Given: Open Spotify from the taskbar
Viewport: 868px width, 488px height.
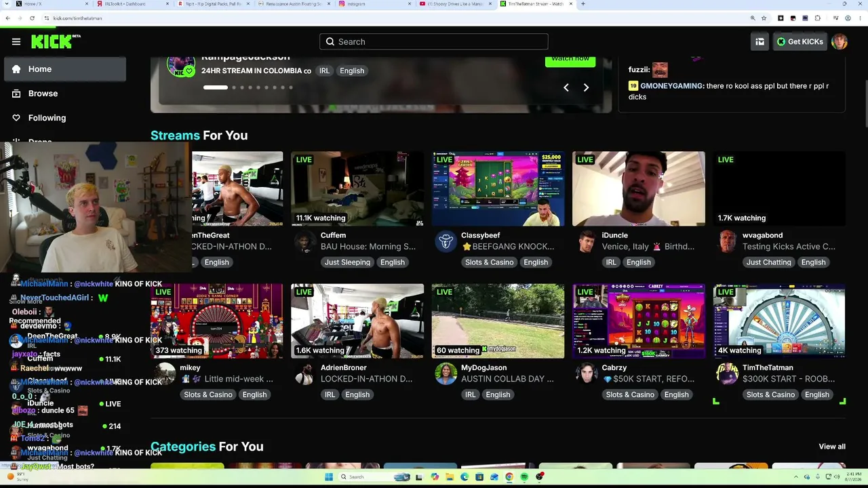Looking at the screenshot, I should tap(525, 477).
